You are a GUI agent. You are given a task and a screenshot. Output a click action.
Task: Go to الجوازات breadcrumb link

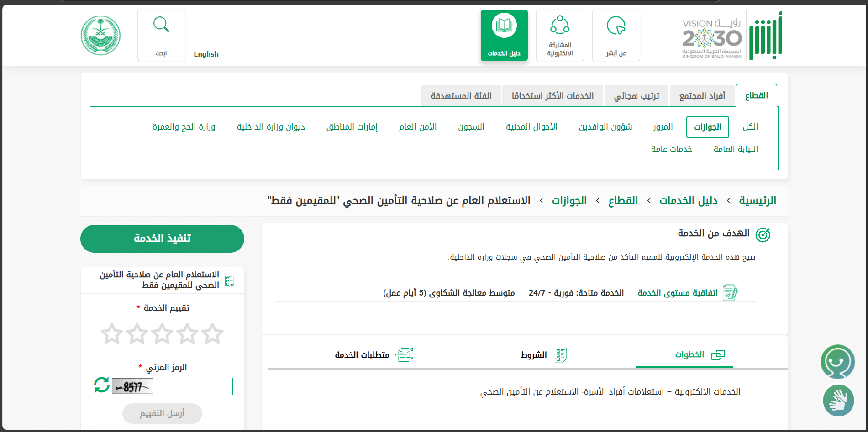coord(569,201)
